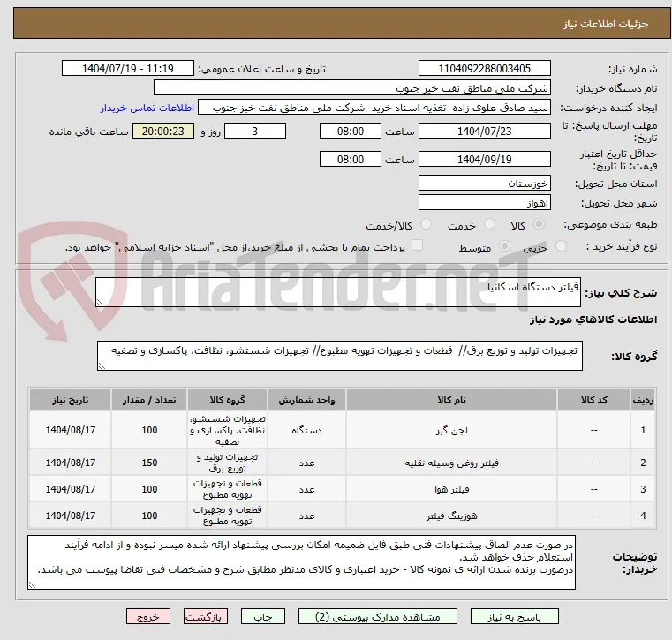
Task: Select the خدمت radio button
Action: (489, 224)
